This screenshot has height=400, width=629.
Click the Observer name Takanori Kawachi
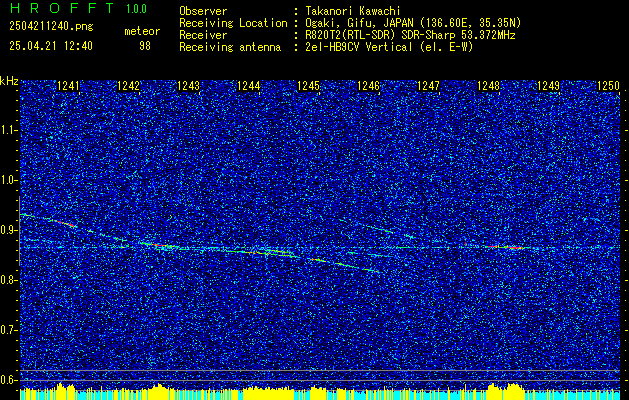coord(351,12)
